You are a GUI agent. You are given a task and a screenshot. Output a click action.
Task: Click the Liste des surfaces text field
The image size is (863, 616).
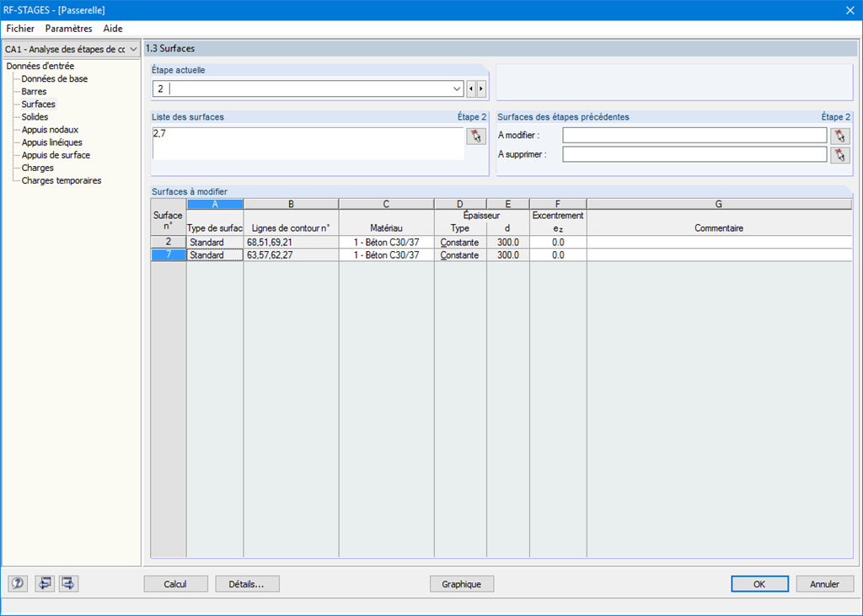tap(308, 144)
